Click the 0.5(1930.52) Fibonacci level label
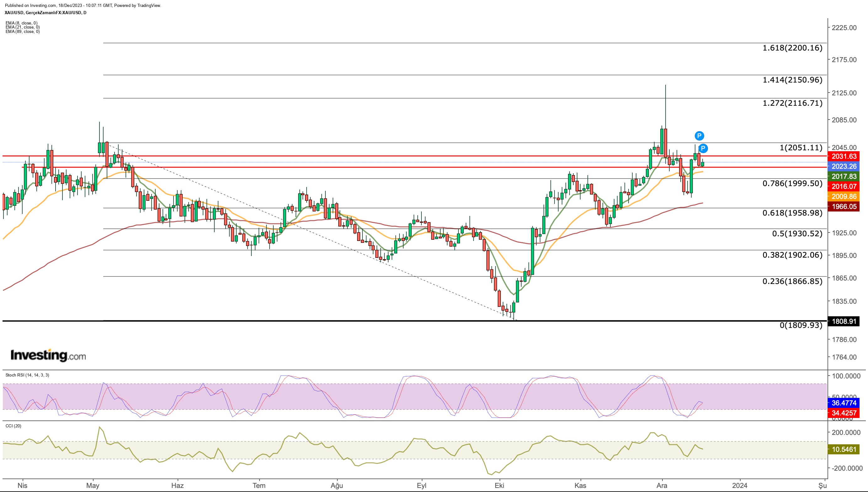Viewport: 868px width, 492px height. pos(797,233)
